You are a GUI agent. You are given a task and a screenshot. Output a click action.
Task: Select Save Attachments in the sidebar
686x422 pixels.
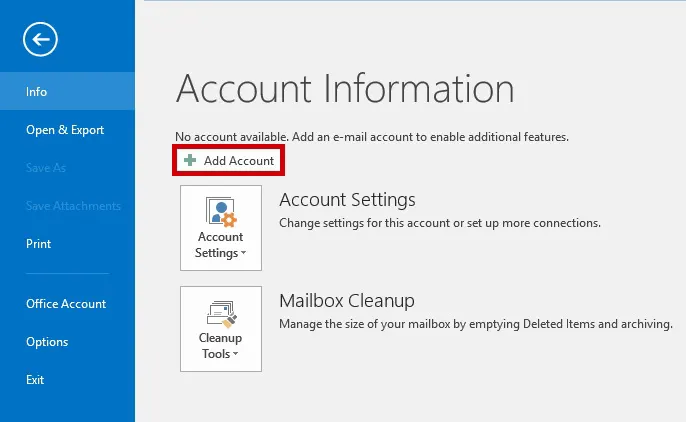click(x=73, y=206)
